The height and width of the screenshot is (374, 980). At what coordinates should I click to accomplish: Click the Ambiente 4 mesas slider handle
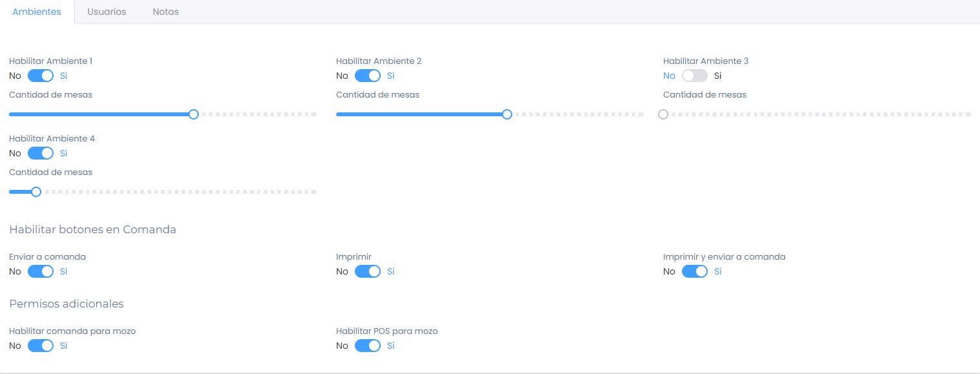pyautogui.click(x=36, y=192)
